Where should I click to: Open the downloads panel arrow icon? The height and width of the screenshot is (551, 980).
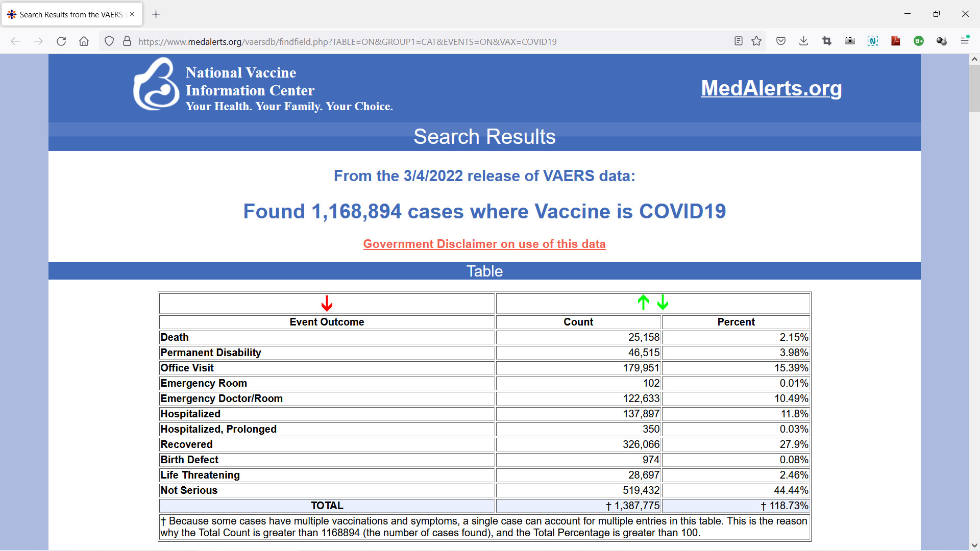(x=803, y=41)
